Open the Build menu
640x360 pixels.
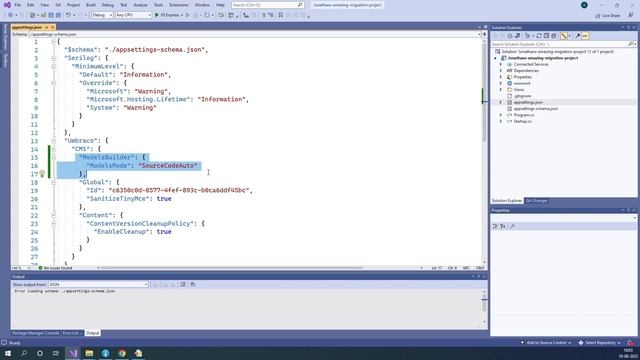point(91,5)
